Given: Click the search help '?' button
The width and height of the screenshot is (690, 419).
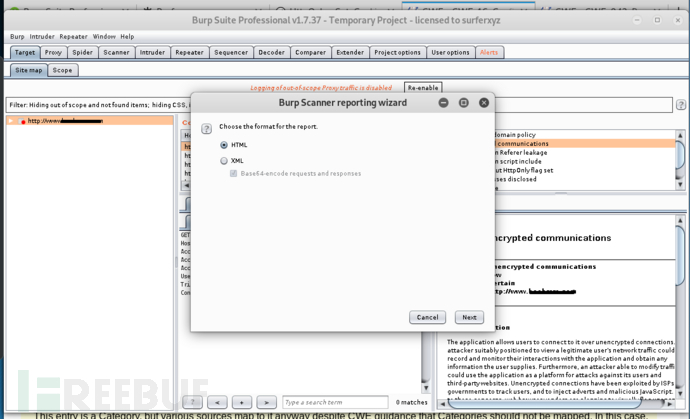Looking at the screenshot, I should click(192, 402).
